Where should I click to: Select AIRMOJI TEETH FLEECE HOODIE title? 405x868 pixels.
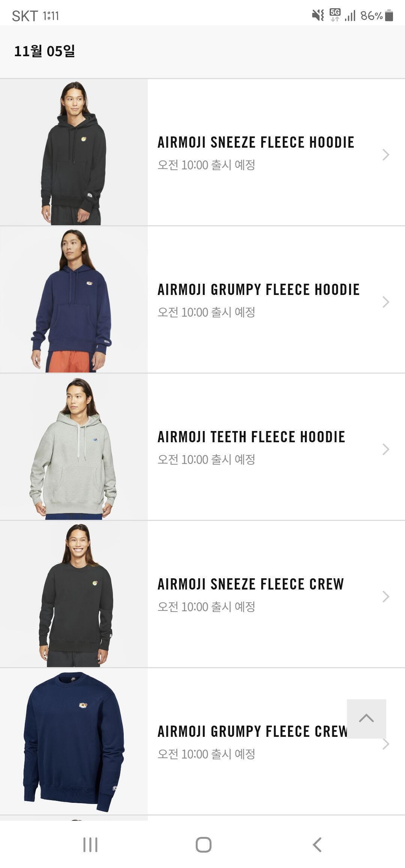tap(251, 437)
